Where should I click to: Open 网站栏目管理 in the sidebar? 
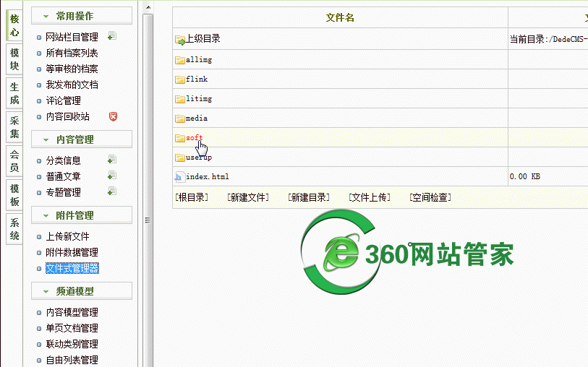click(x=72, y=37)
